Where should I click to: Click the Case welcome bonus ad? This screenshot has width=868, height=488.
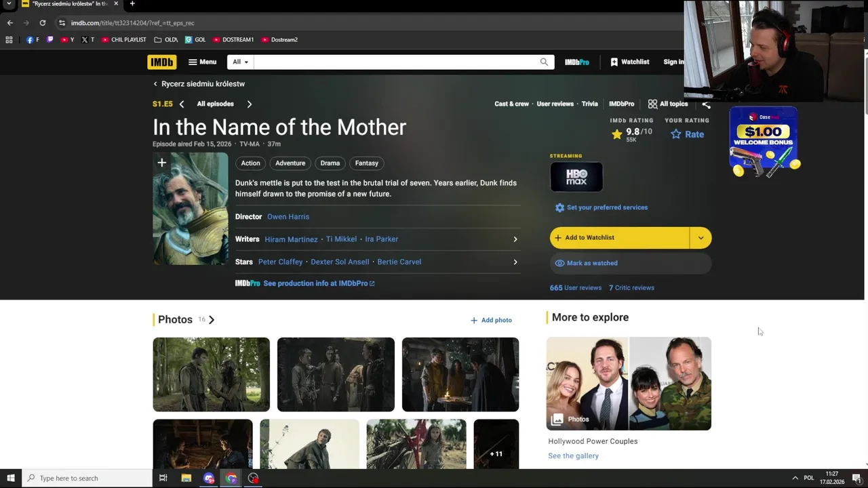tap(764, 142)
